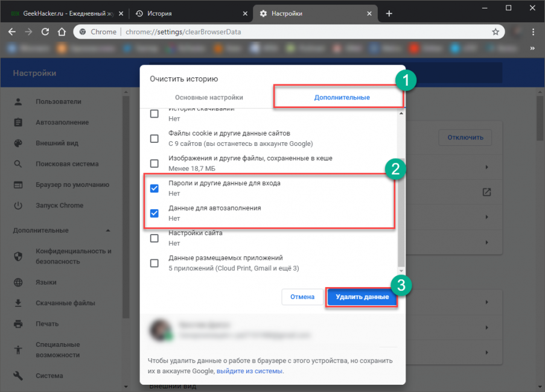Bookmark this page with the star icon
Screen dimensions: 545x392
point(496,32)
